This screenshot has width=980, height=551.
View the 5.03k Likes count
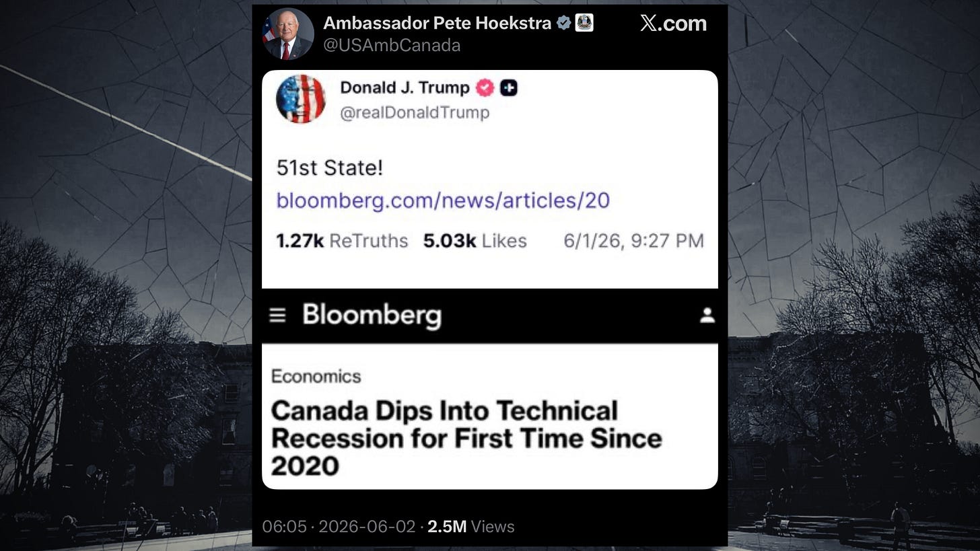tap(475, 241)
